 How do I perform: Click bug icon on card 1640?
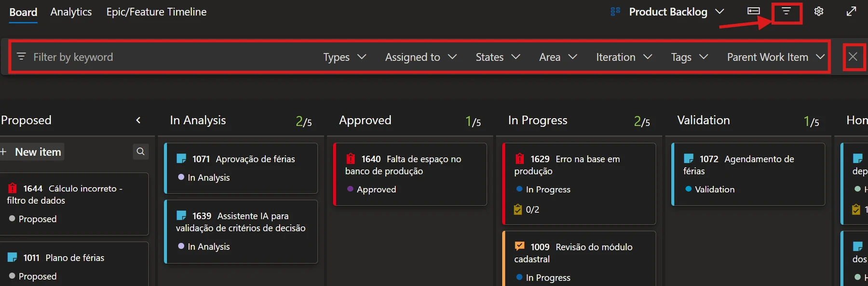[x=351, y=159]
